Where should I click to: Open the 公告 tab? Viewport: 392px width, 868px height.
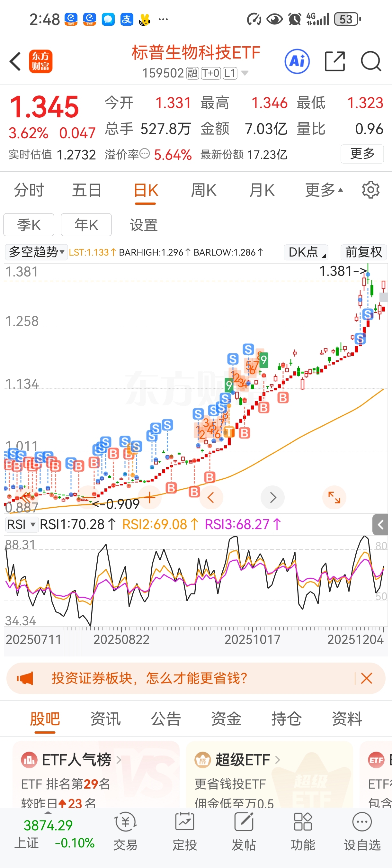point(166,719)
